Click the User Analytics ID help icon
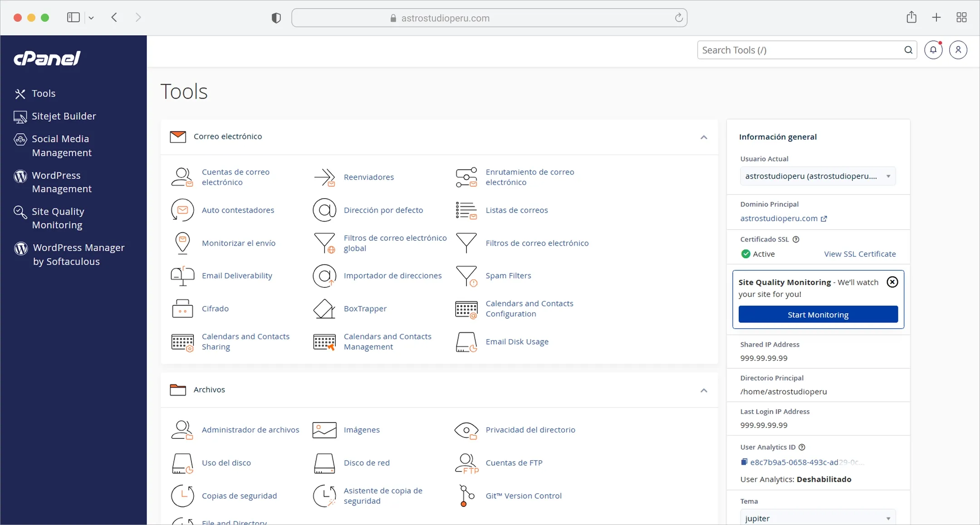This screenshot has width=980, height=525. [x=802, y=447]
